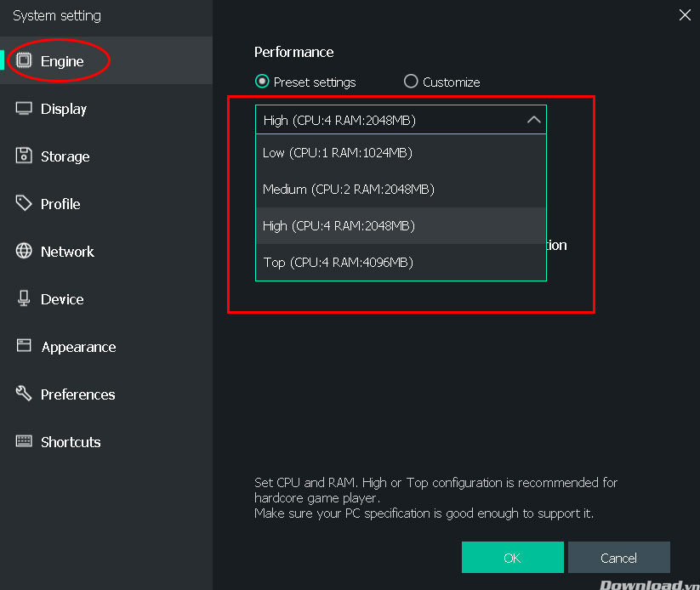Click the Display monitor icon

tap(24, 109)
